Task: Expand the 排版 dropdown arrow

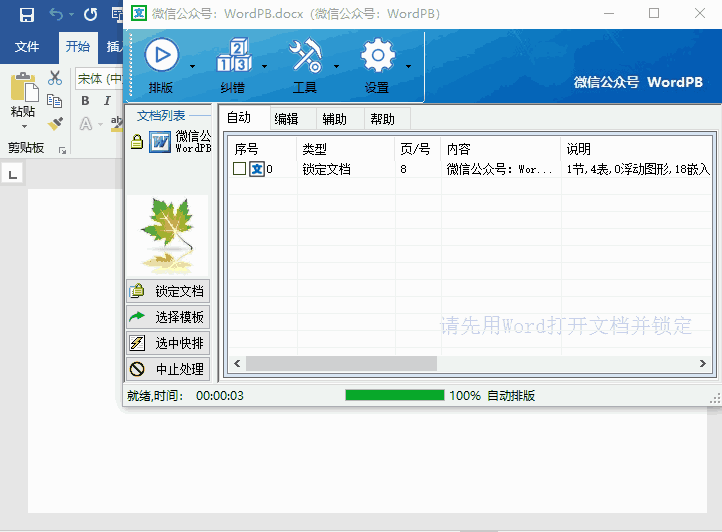Action: pyautogui.click(x=192, y=66)
